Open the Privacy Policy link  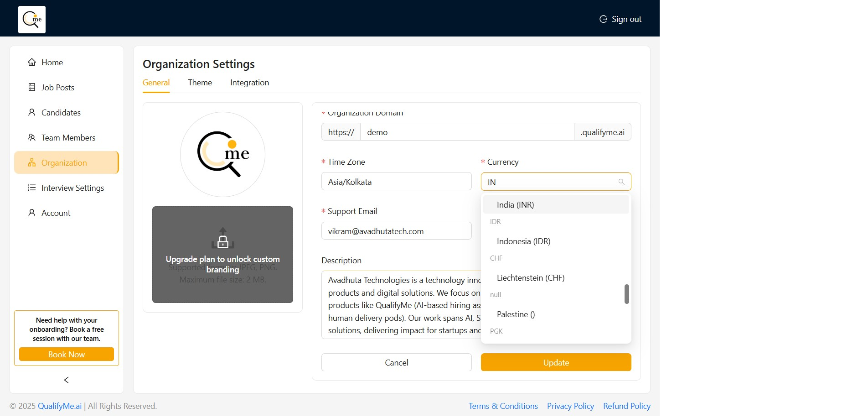coord(570,406)
